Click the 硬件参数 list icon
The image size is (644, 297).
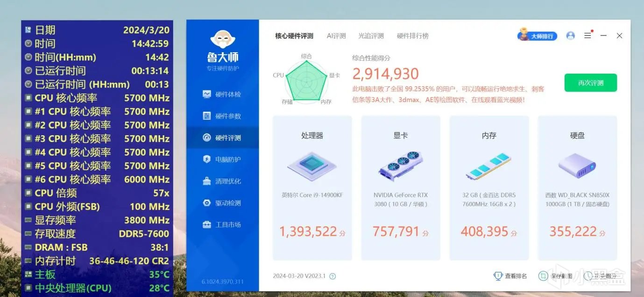pos(207,116)
